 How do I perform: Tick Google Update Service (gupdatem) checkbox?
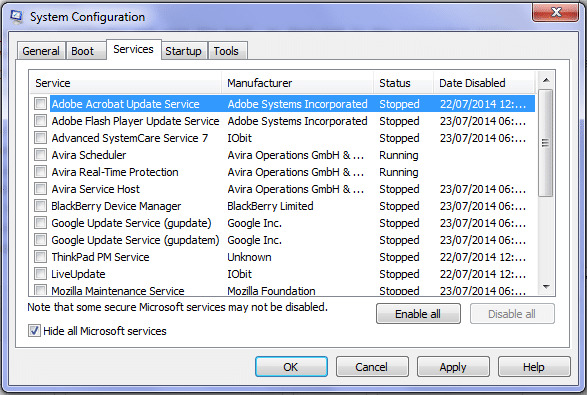point(40,240)
